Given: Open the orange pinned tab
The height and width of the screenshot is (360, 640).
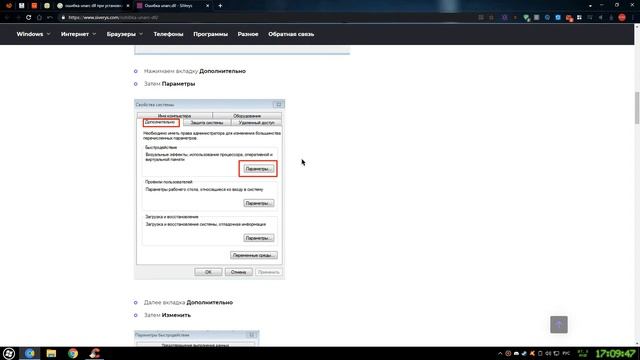Looking at the screenshot, I should (x=34, y=6).
